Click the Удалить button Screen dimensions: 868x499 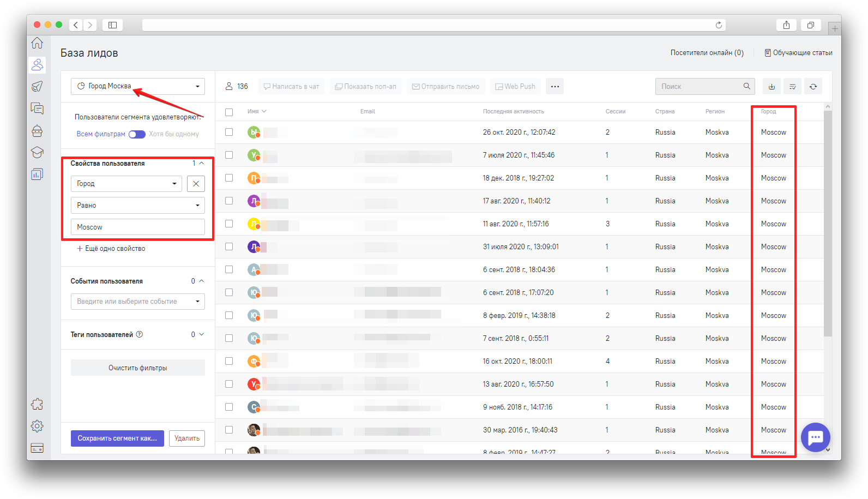coord(187,438)
